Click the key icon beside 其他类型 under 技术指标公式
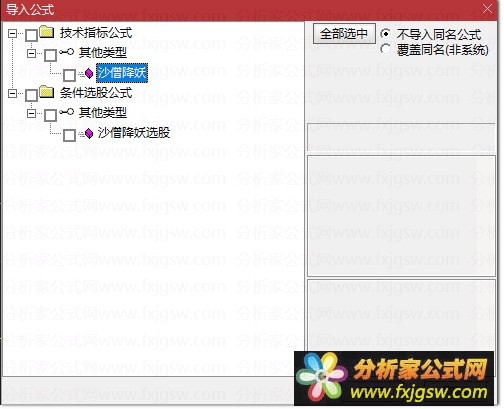The width and height of the screenshot is (504, 409). [67, 52]
